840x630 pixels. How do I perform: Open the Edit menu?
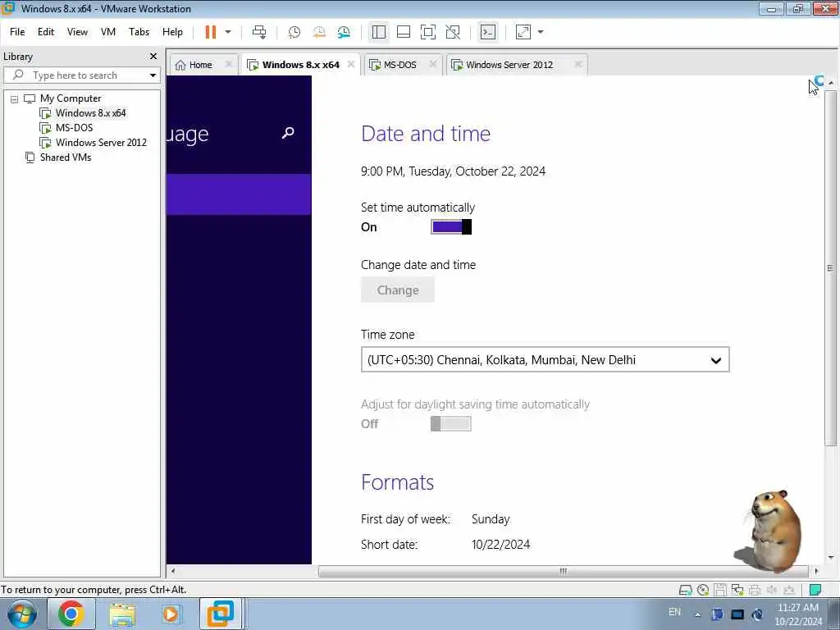[46, 32]
